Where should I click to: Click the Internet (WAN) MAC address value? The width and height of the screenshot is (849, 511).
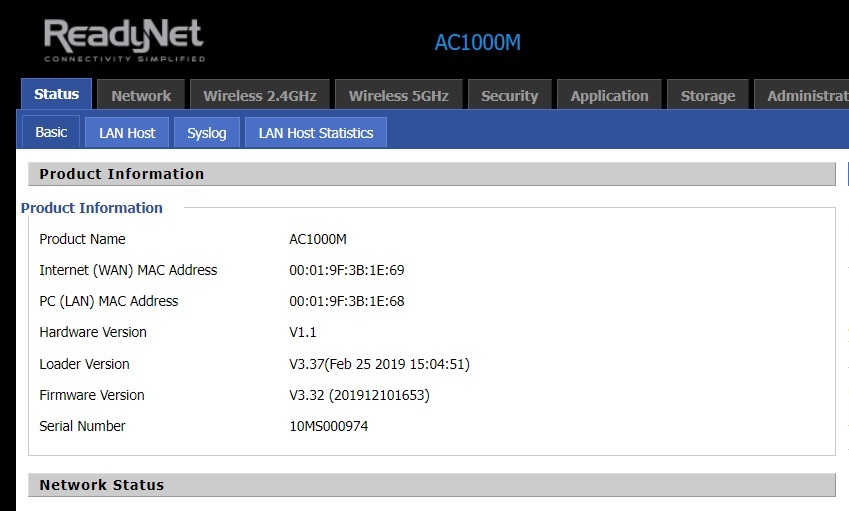point(347,270)
